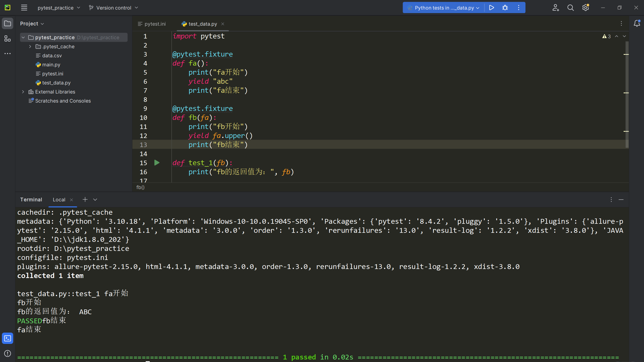Click the Debug bug icon
This screenshot has width=644, height=362.
tap(505, 8)
